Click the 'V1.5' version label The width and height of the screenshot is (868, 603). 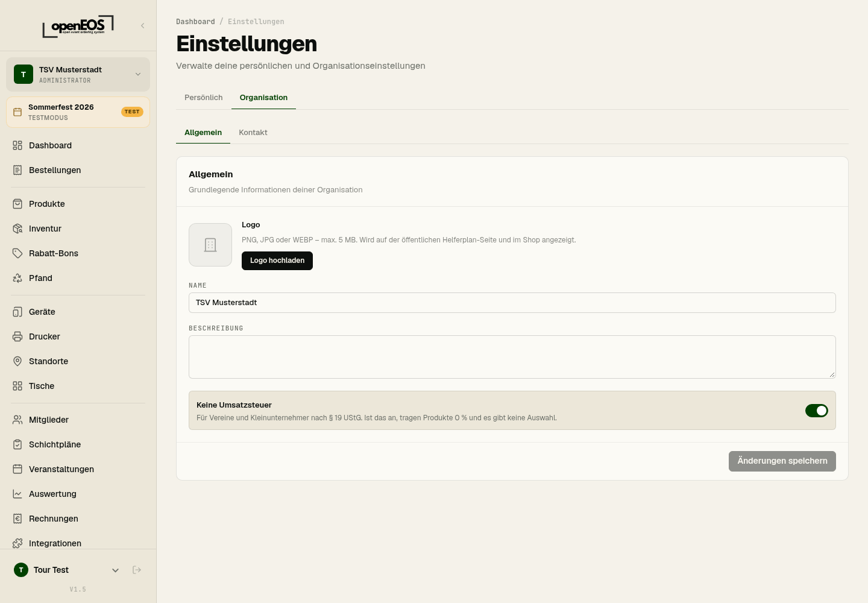[x=78, y=590]
